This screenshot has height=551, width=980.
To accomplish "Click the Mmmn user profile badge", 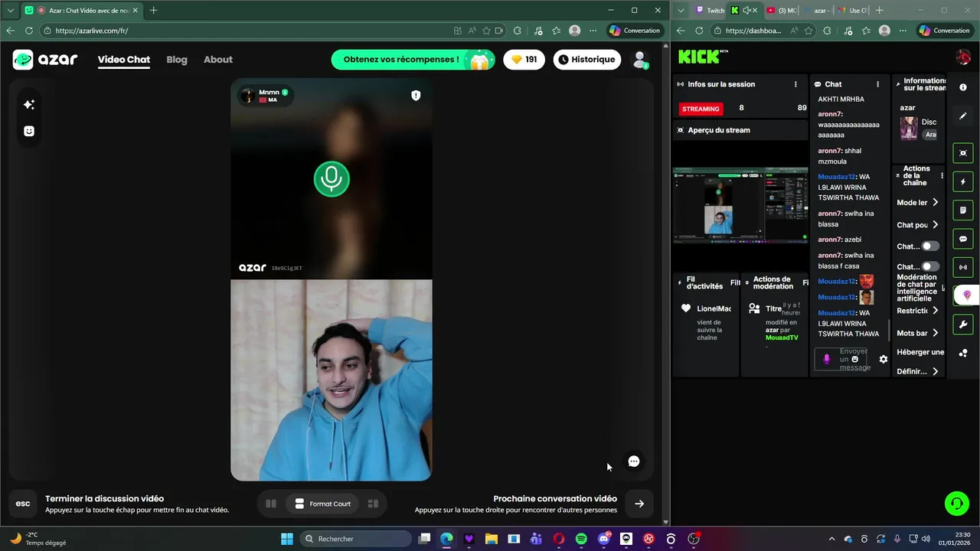I will [265, 96].
